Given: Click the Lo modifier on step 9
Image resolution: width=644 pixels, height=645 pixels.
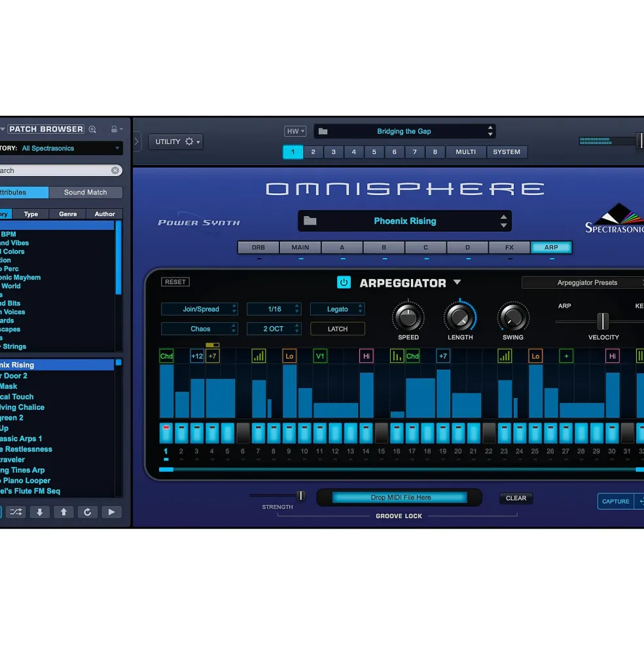Looking at the screenshot, I should click(289, 356).
